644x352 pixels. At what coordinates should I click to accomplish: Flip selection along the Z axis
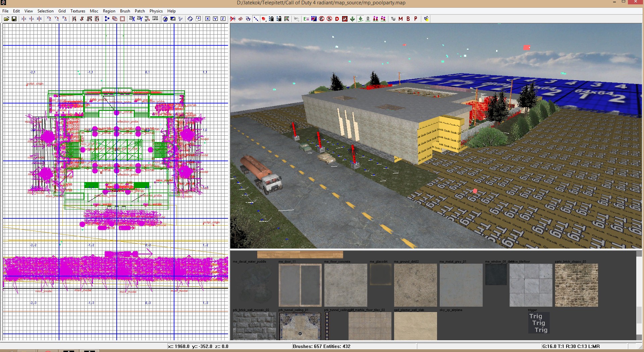(x=39, y=19)
